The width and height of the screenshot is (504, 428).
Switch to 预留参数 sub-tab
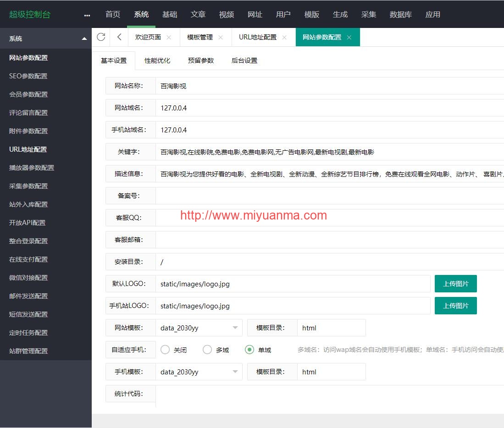pos(201,60)
